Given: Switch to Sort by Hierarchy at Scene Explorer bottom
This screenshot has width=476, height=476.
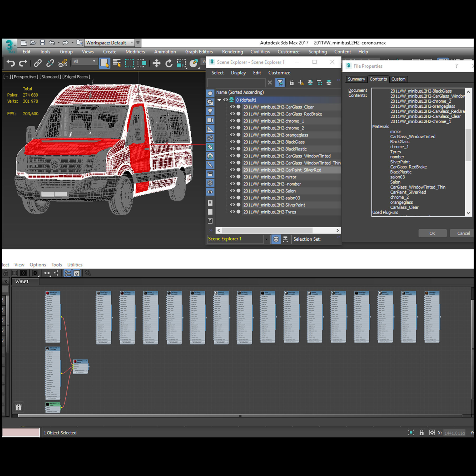Looking at the screenshot, I should click(285, 239).
